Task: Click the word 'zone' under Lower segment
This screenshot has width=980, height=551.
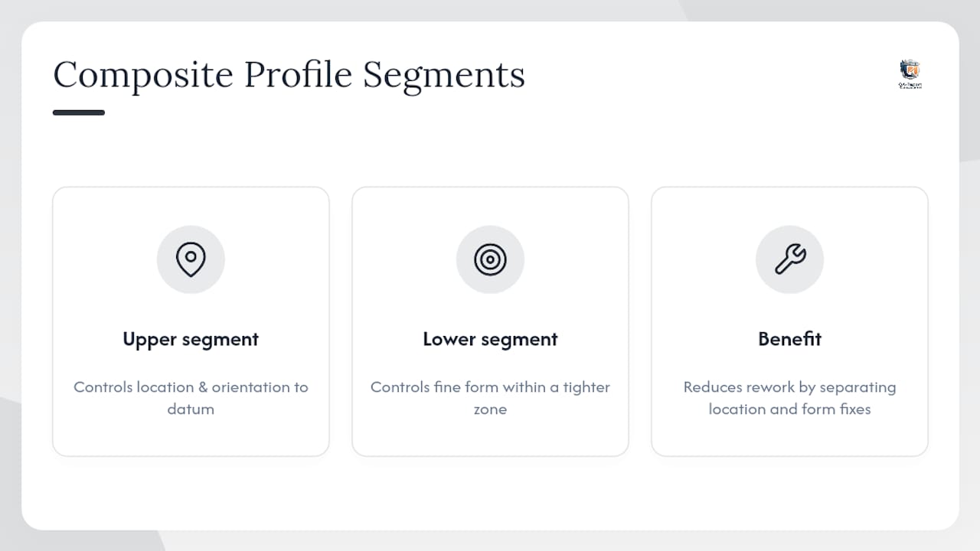Action: (x=490, y=409)
